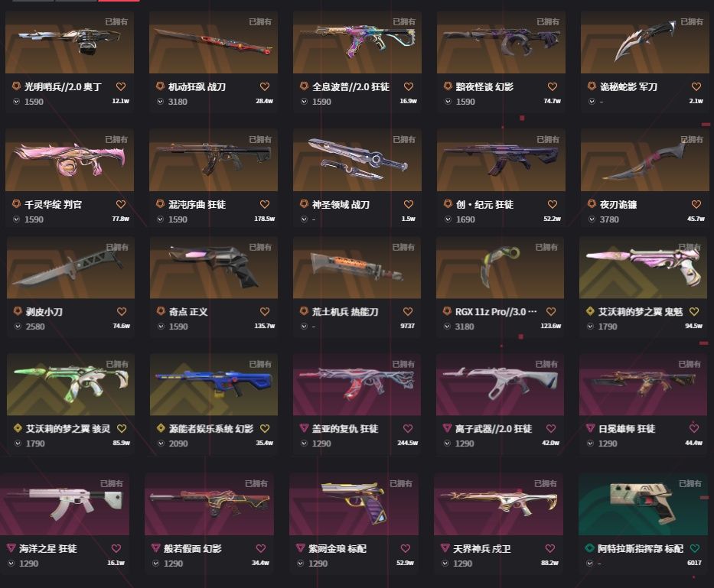
Task: Select the 海洋之星 狂徒 rifle image
Action: point(64,504)
